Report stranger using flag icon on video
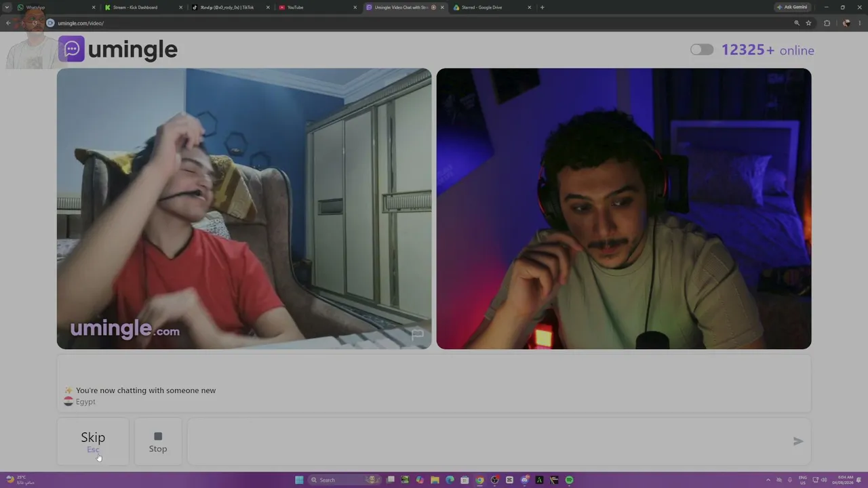 click(418, 334)
